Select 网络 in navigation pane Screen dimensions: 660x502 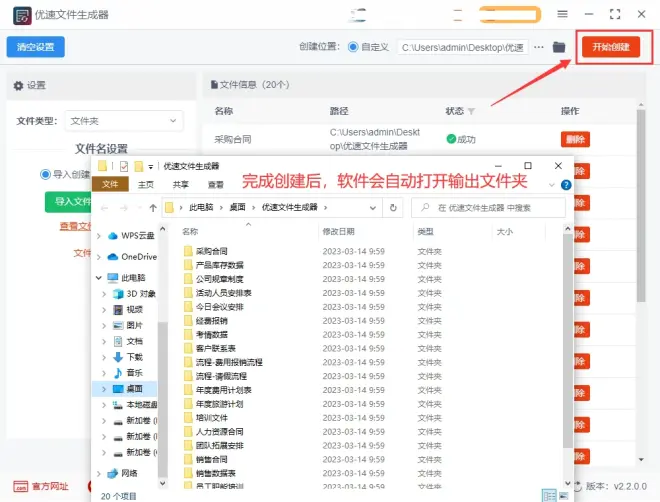(x=122, y=473)
